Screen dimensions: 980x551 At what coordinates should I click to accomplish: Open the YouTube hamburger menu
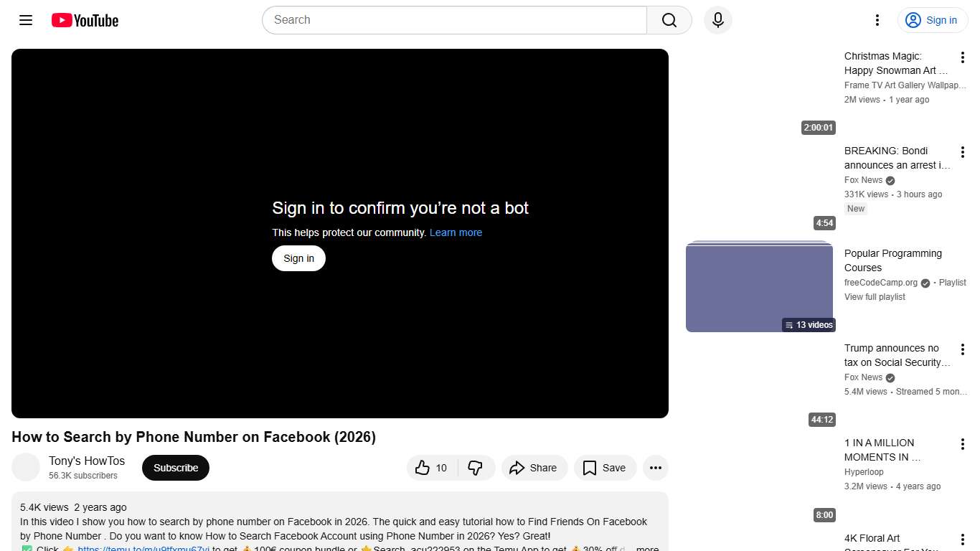(x=25, y=20)
